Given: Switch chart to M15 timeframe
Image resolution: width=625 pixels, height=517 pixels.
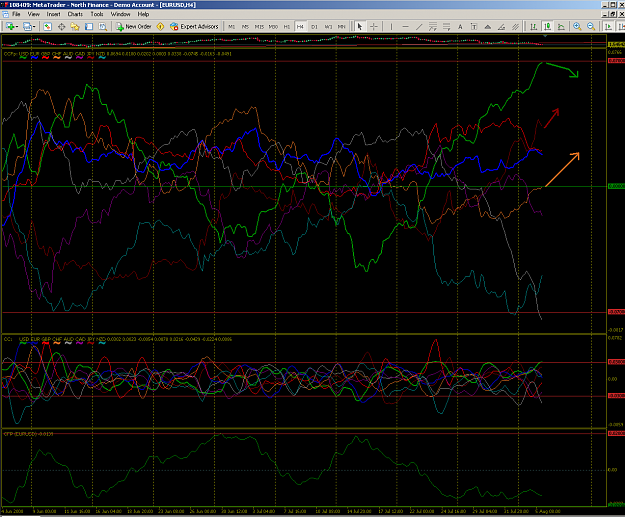Looking at the screenshot, I should [x=259, y=27].
